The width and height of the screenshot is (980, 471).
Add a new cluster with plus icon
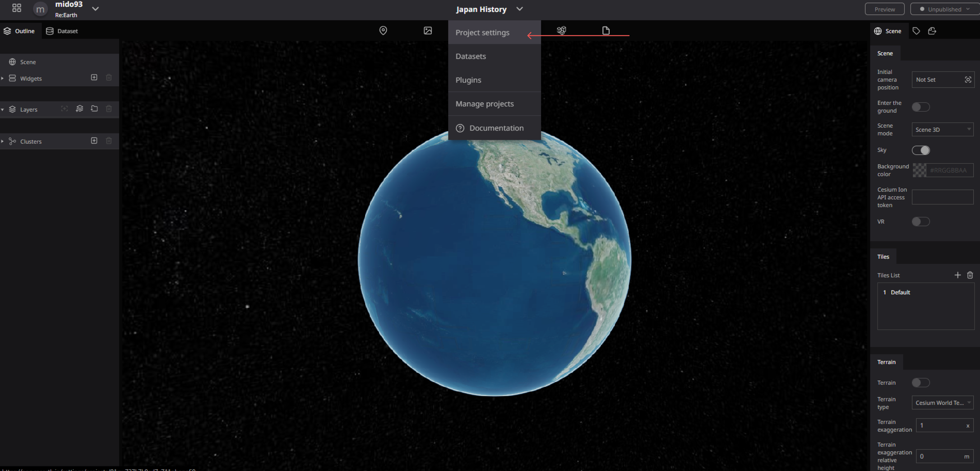coord(94,140)
